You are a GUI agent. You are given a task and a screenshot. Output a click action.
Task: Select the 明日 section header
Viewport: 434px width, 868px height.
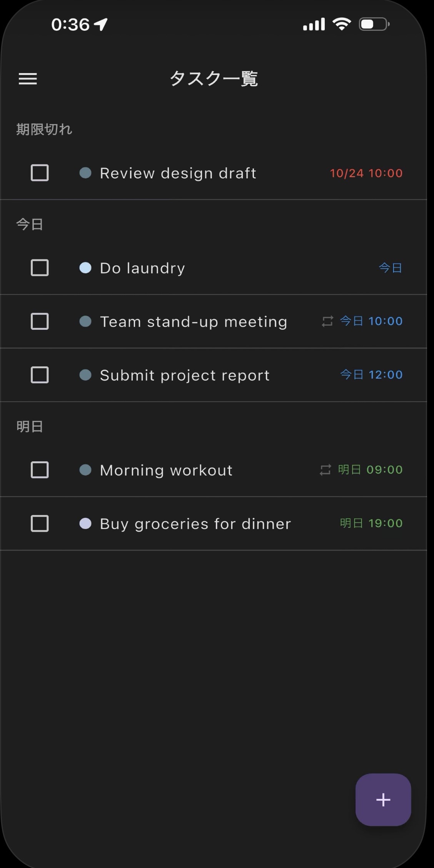[30, 427]
